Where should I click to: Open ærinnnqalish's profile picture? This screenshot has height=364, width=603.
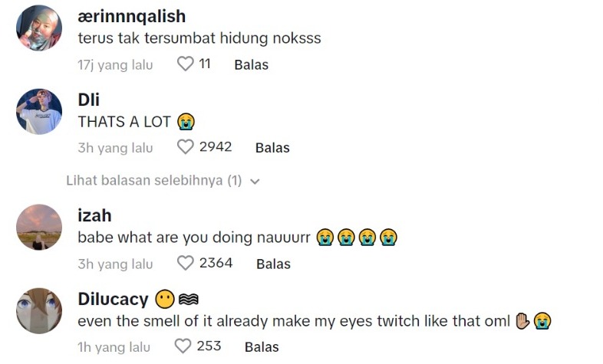[x=38, y=28]
